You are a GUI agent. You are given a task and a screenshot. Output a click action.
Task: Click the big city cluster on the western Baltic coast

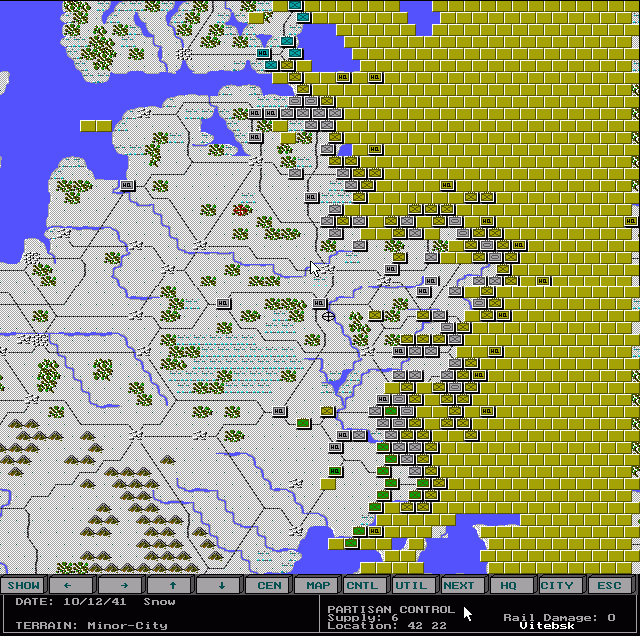click(x=31, y=258)
